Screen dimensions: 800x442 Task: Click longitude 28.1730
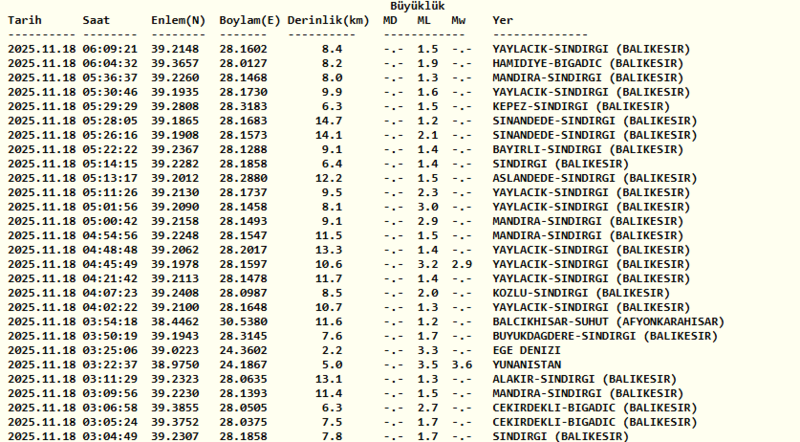click(x=243, y=92)
